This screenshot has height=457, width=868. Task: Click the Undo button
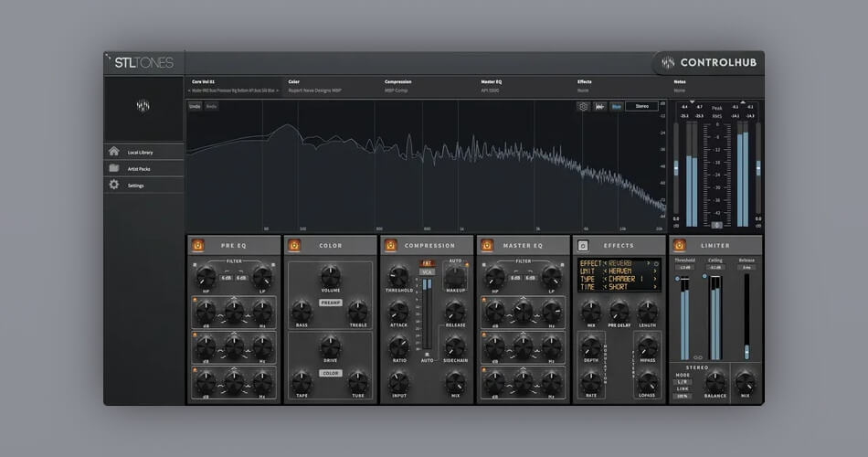point(195,106)
